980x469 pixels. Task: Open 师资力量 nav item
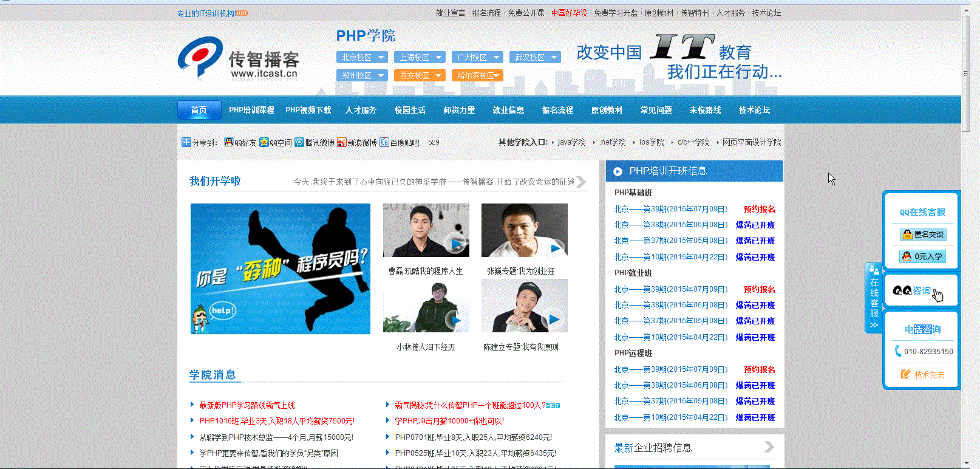pos(459,110)
